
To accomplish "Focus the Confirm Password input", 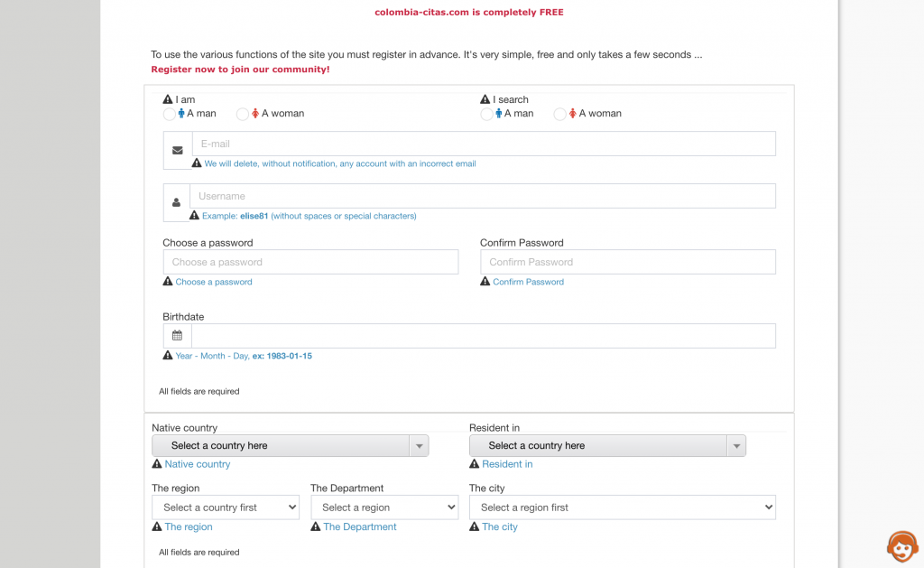I will (x=628, y=262).
